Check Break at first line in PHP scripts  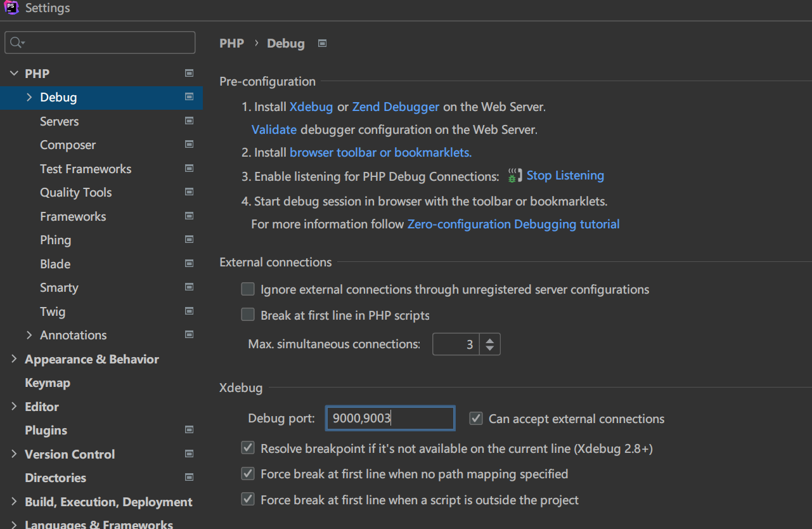coord(248,315)
